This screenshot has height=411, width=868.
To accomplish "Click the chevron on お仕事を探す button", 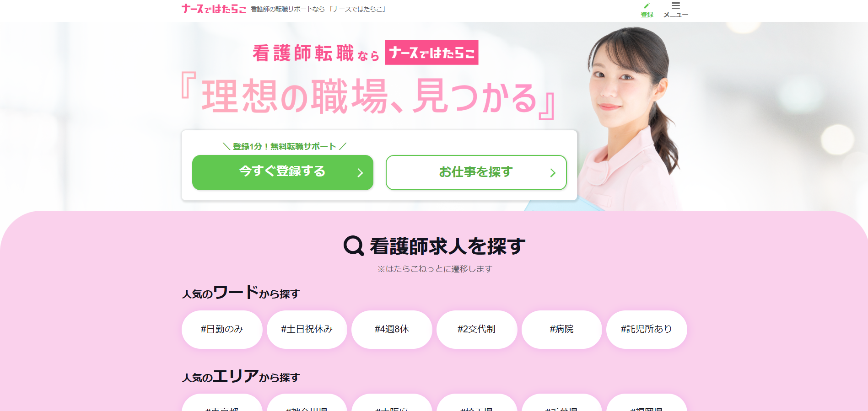I will tap(553, 173).
